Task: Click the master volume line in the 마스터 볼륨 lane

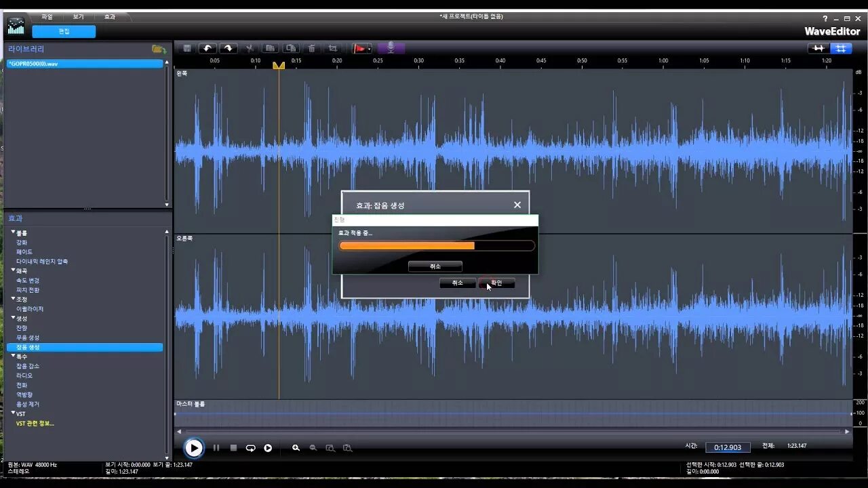Action: point(513,413)
